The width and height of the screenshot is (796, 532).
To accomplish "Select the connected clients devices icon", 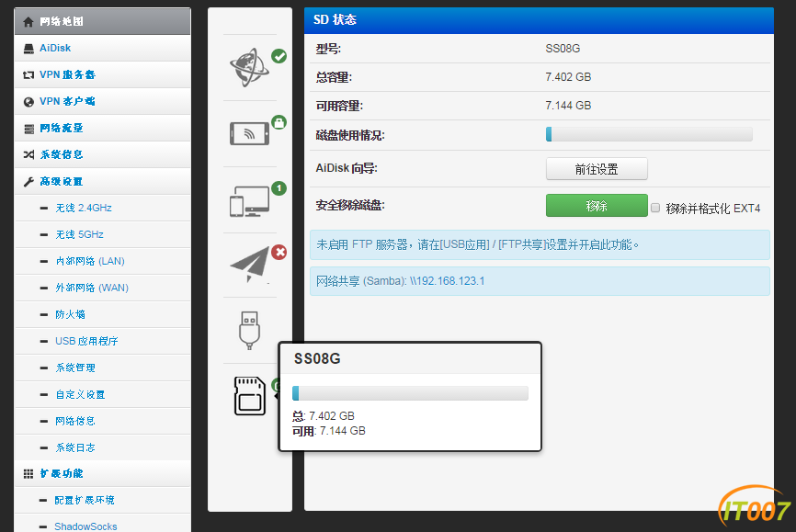I will click(x=249, y=201).
